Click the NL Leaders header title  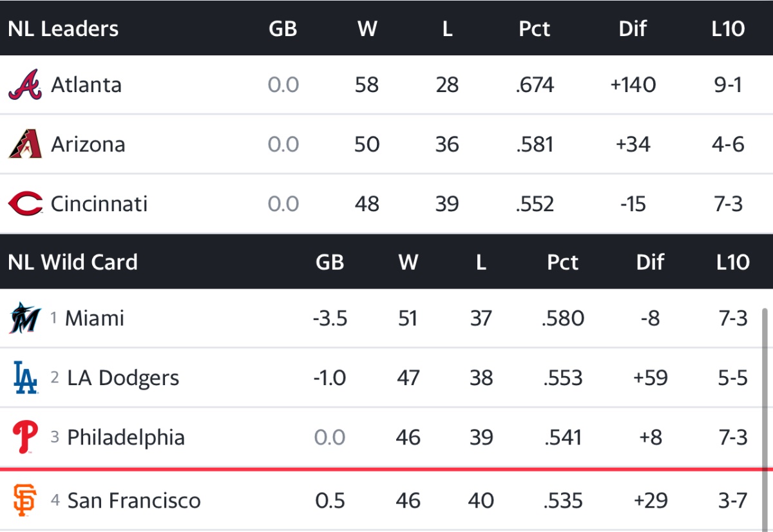[63, 29]
